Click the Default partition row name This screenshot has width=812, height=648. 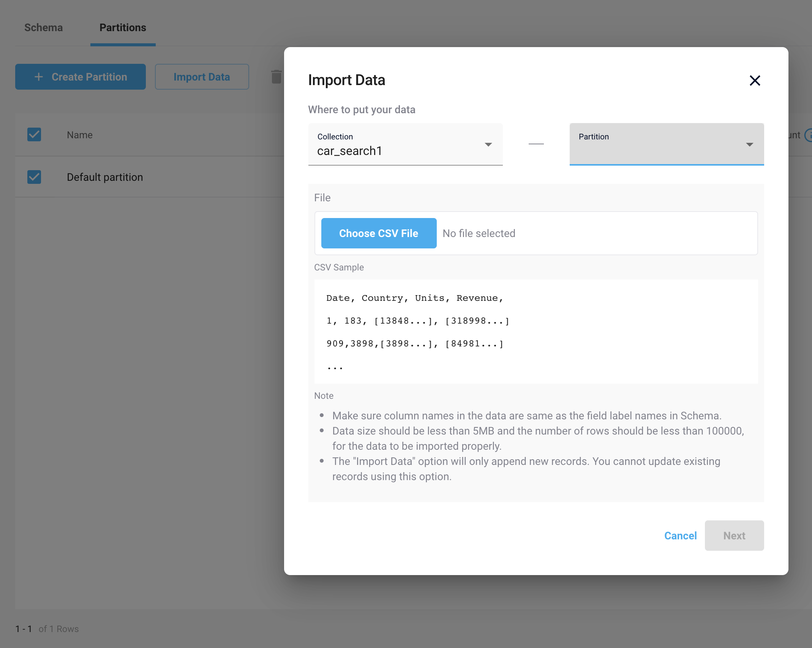click(105, 177)
